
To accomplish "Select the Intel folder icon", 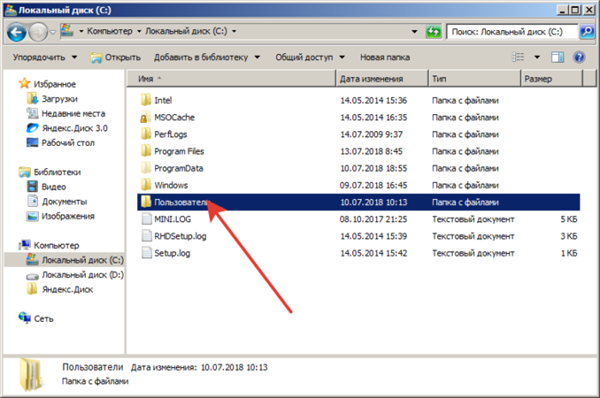I will tap(146, 100).
